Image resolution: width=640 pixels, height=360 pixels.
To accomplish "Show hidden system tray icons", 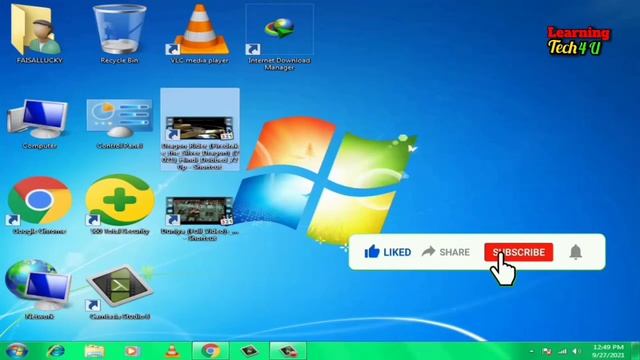I will [x=531, y=351].
